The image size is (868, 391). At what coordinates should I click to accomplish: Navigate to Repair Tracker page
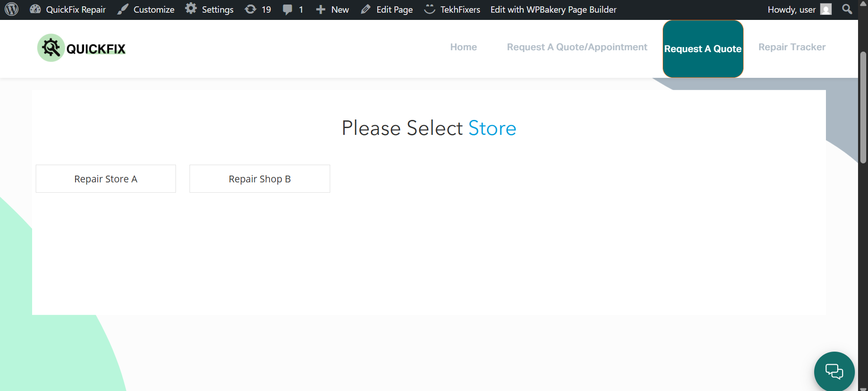(x=792, y=47)
